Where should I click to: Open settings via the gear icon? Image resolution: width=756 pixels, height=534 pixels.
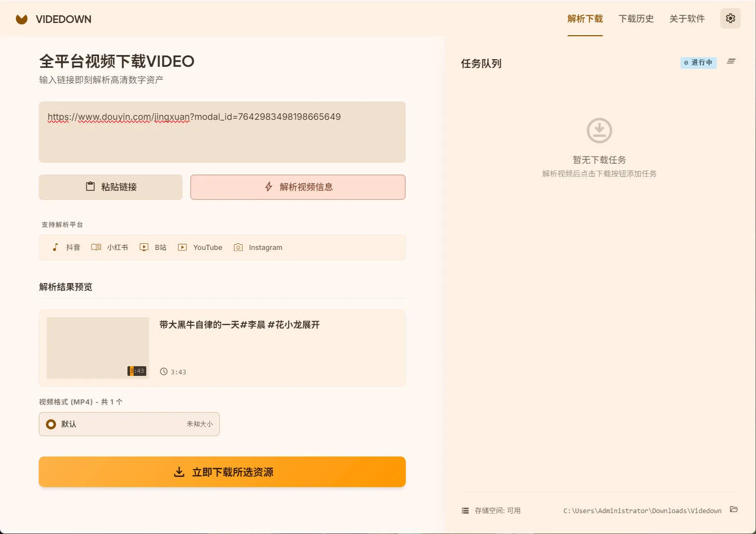tap(730, 18)
